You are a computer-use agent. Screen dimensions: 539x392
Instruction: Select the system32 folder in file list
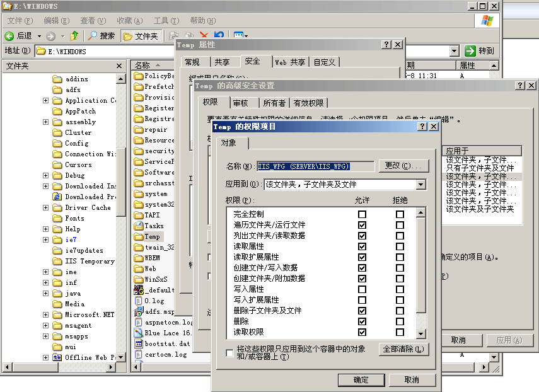(154, 204)
